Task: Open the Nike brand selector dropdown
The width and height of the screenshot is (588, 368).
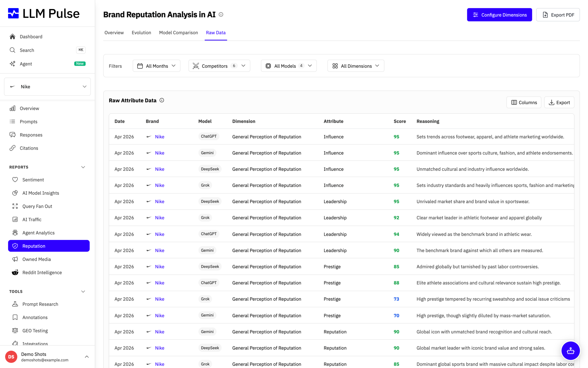Action: pyautogui.click(x=47, y=87)
